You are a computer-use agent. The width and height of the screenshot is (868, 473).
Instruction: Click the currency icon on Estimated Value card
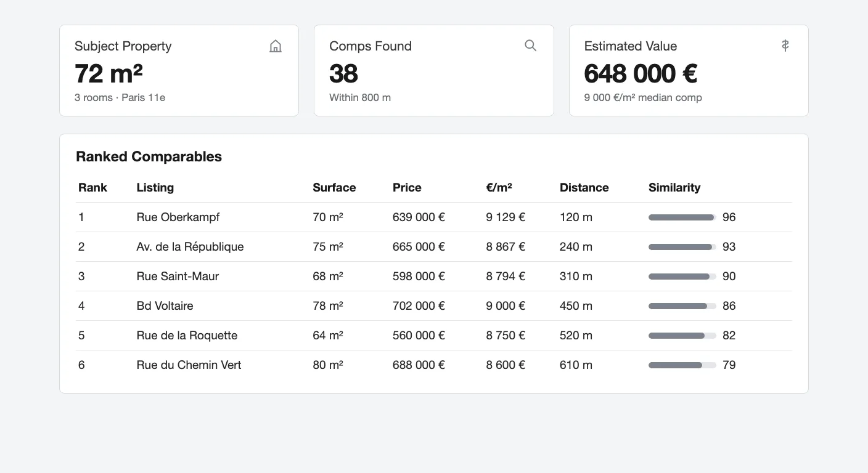coord(785,46)
